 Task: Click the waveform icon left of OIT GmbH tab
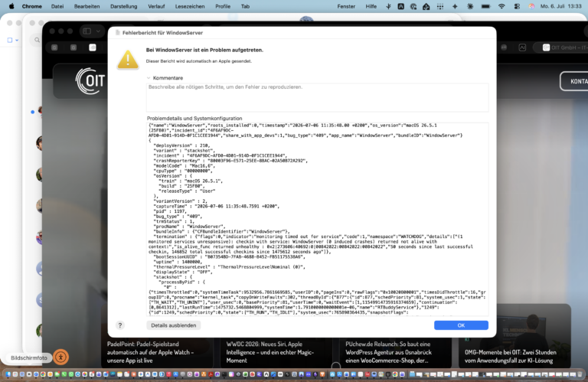(522, 47)
